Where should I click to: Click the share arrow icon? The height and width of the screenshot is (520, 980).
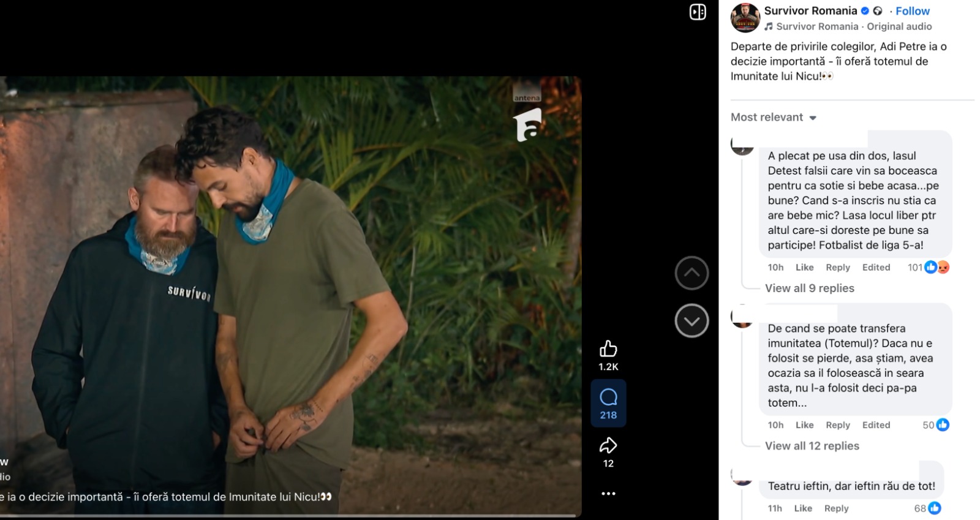coord(608,445)
